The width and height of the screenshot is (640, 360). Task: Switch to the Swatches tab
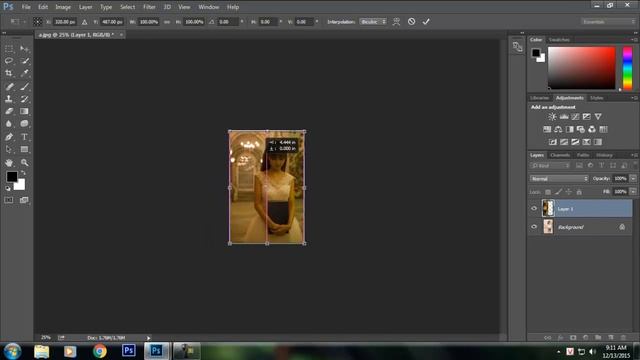tap(559, 40)
